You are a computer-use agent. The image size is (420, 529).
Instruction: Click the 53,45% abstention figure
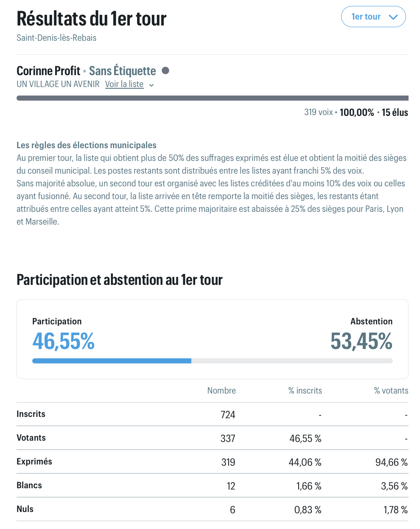361,341
